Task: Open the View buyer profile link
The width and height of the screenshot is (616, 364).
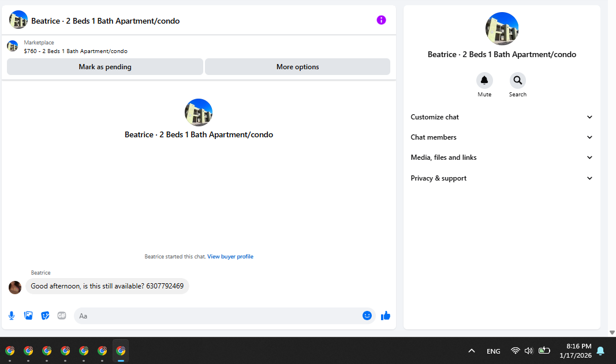Action: click(x=230, y=256)
